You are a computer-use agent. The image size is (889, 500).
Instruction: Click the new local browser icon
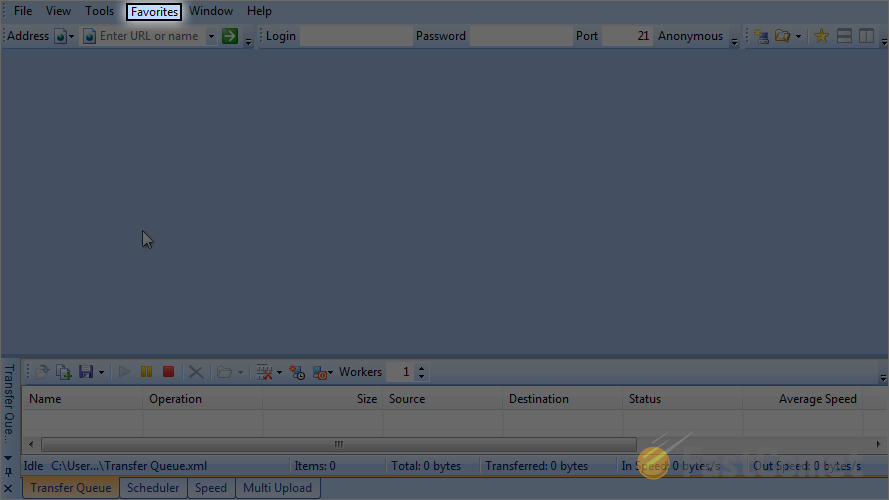pyautogui.click(x=761, y=36)
